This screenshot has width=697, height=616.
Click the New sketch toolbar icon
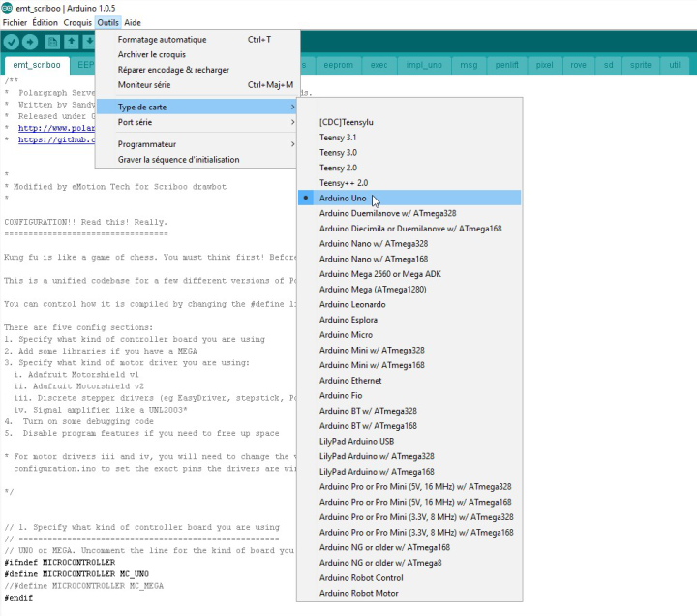pyautogui.click(x=52, y=43)
